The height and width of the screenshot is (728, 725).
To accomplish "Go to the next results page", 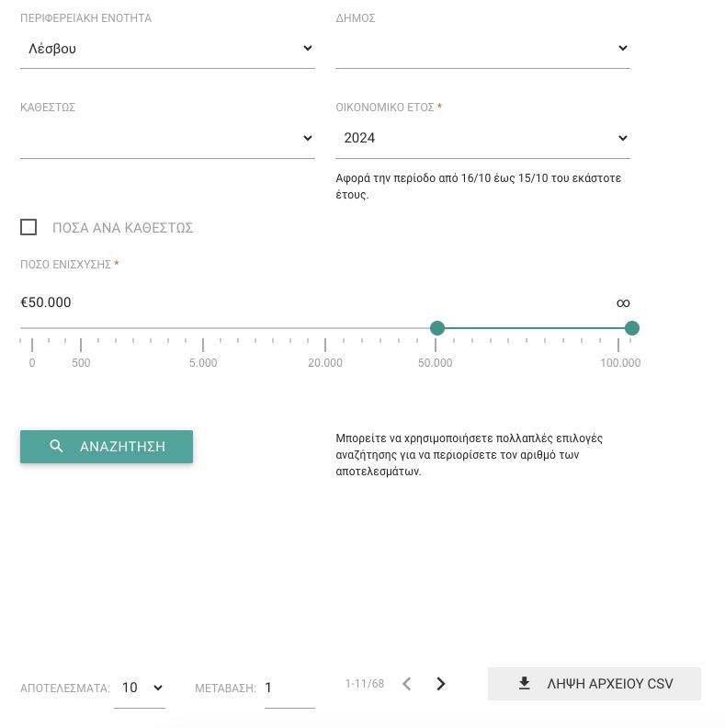I will point(441,684).
